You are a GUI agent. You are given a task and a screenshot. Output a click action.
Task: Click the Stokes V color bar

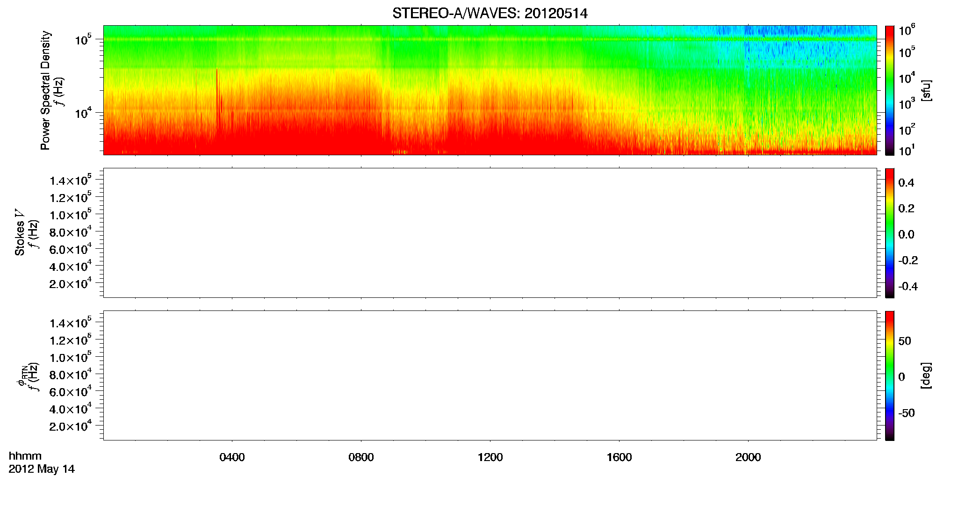[x=889, y=233]
